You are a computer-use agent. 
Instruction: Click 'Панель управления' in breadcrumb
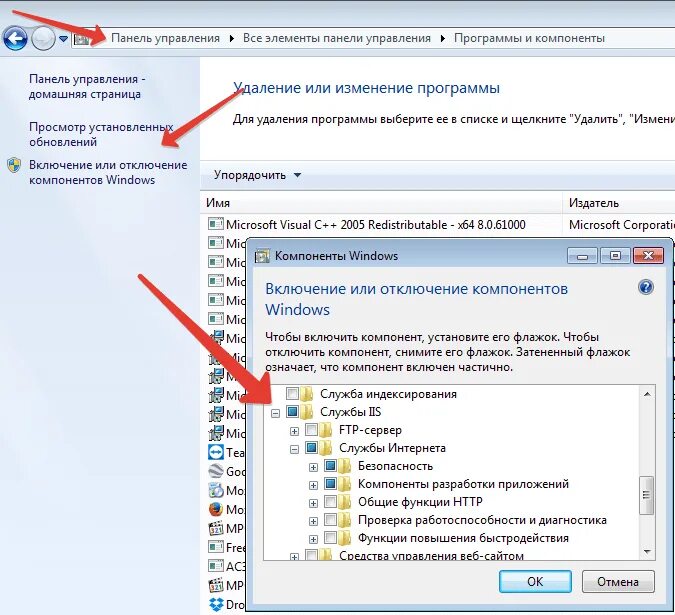pyautogui.click(x=165, y=38)
